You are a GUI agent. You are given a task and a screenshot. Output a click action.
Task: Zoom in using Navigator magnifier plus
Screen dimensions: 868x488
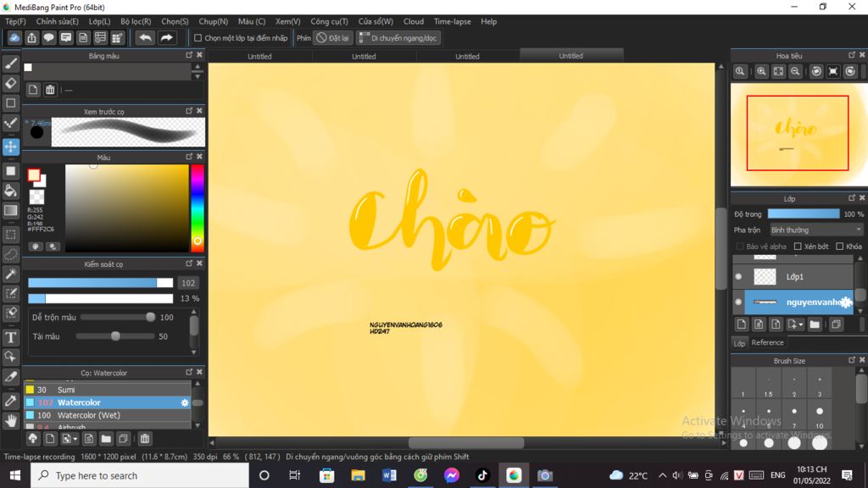click(x=761, y=71)
